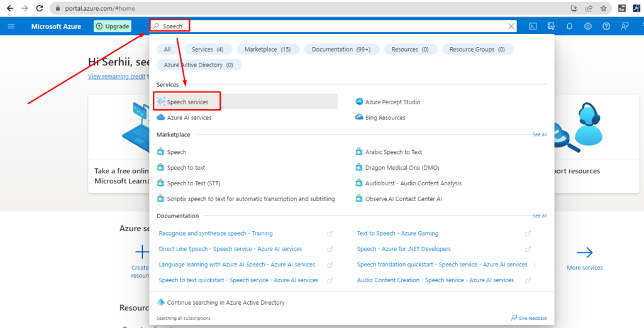Open the Azure portal hamburger menu
The height and width of the screenshot is (328, 644).
[x=11, y=26]
